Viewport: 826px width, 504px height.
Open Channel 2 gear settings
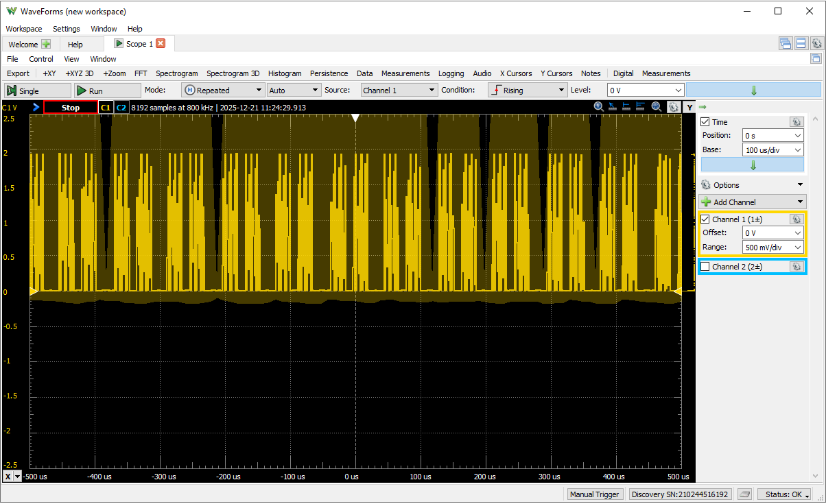(796, 267)
